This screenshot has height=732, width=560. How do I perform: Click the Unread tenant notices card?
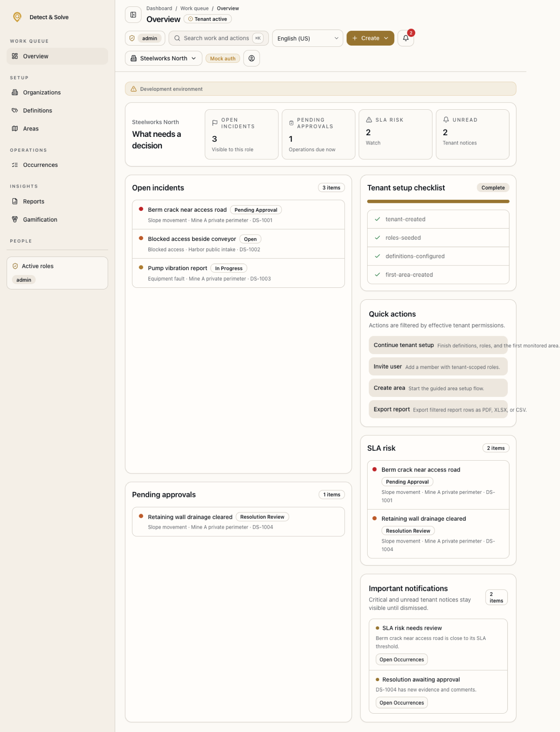tap(472, 134)
